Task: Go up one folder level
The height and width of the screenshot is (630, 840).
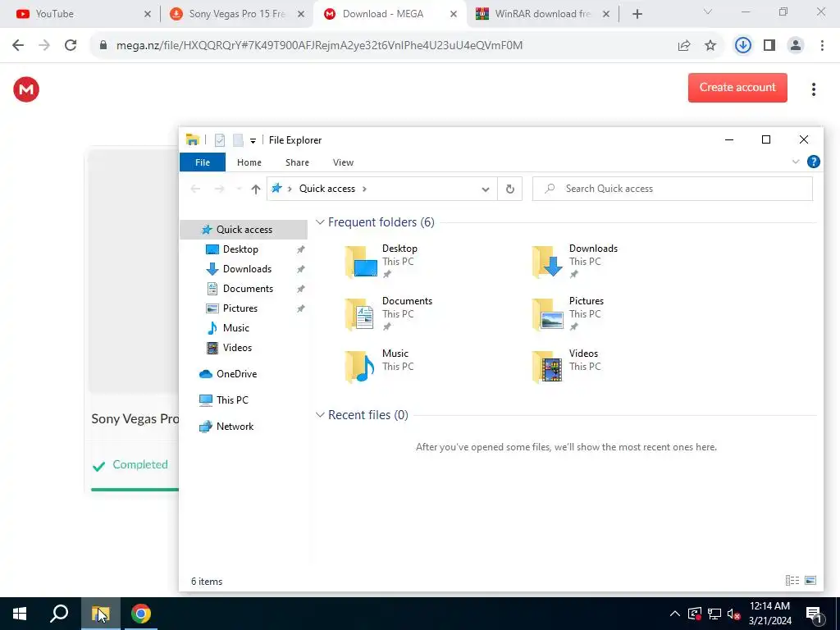Action: point(256,189)
